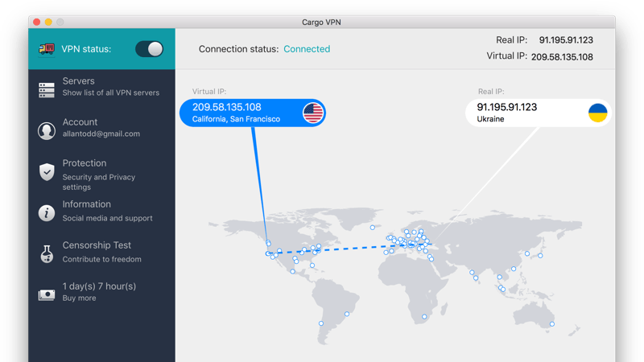Click the Protection shield icon
The height and width of the screenshot is (362, 644).
[47, 172]
